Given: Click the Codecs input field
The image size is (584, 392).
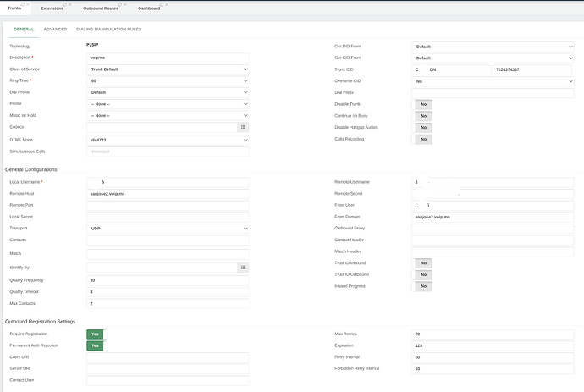Looking at the screenshot, I should coord(162,127).
